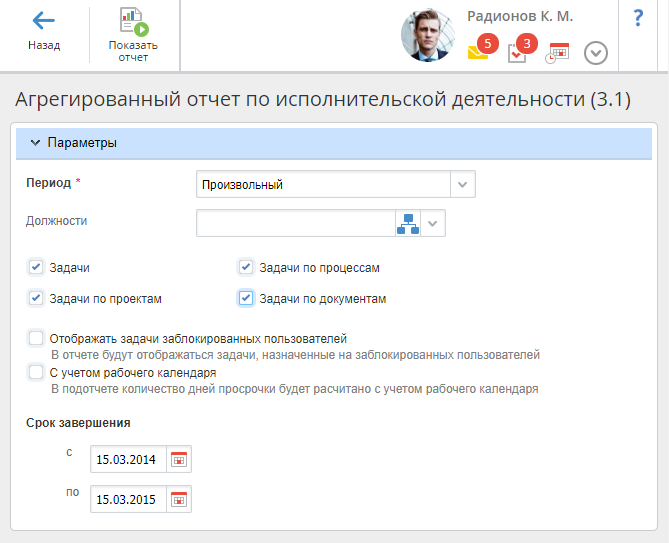Open messages envelope icon with badge 5
Screen dimensions: 669x543
click(479, 53)
